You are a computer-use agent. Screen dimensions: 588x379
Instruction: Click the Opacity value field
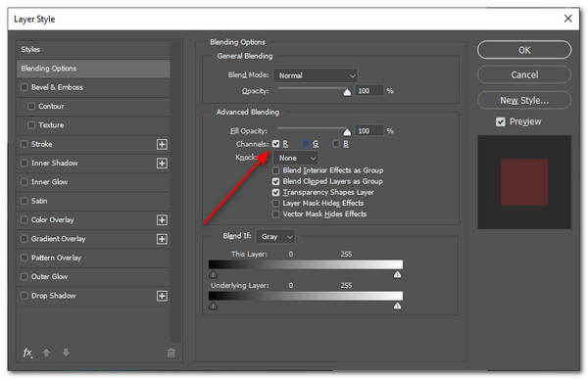(x=369, y=91)
